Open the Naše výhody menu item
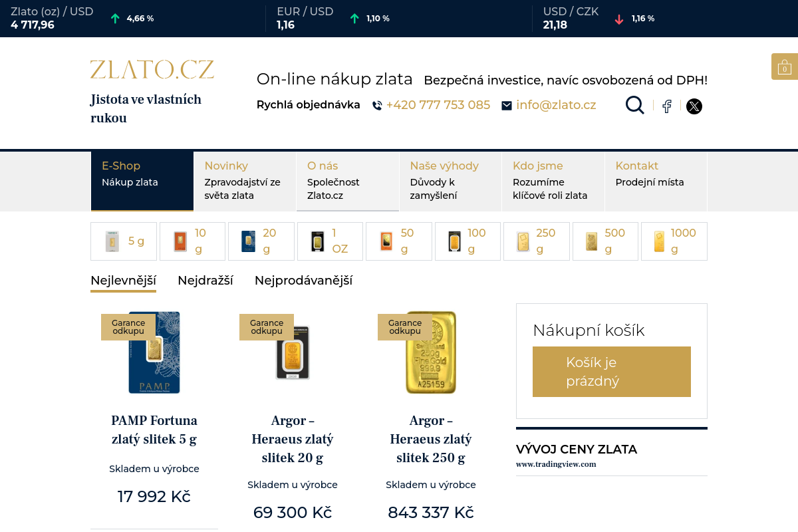The width and height of the screenshot is (798, 532). [x=450, y=181]
